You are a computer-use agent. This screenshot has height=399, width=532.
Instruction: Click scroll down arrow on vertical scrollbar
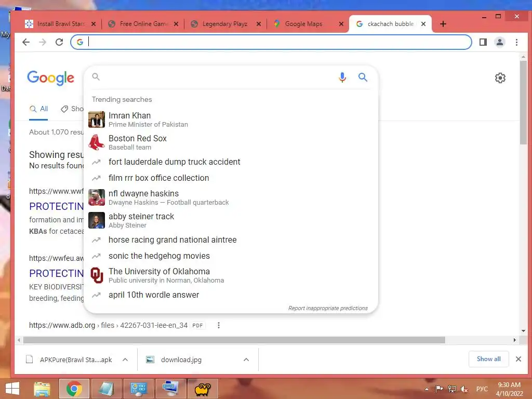[x=524, y=331]
